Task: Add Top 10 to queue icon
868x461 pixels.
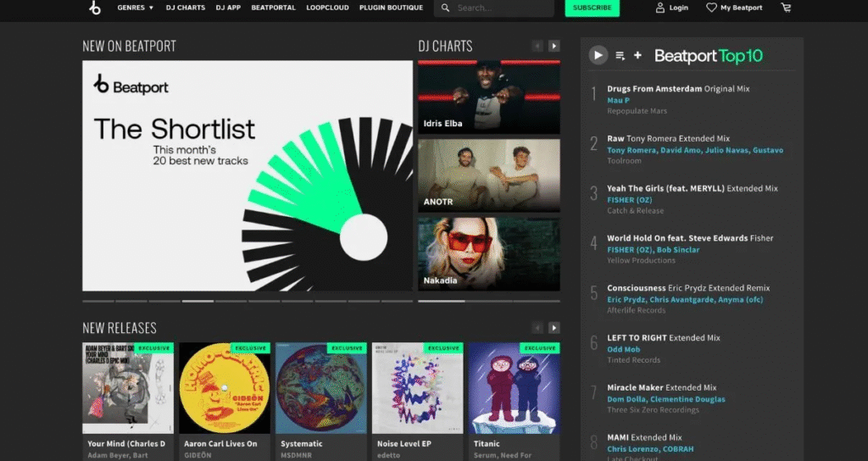Action: 620,55
